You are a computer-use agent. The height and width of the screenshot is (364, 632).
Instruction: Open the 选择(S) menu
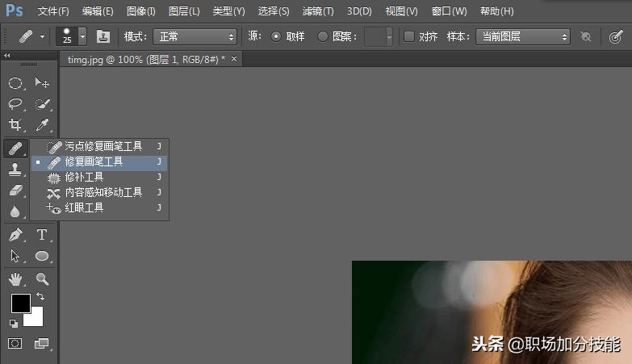point(274,10)
